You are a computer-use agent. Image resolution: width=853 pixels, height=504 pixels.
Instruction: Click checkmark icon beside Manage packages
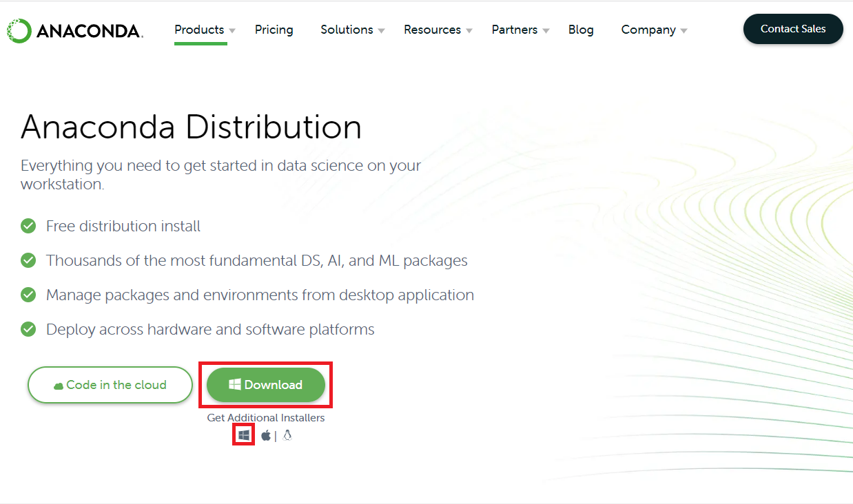[28, 295]
